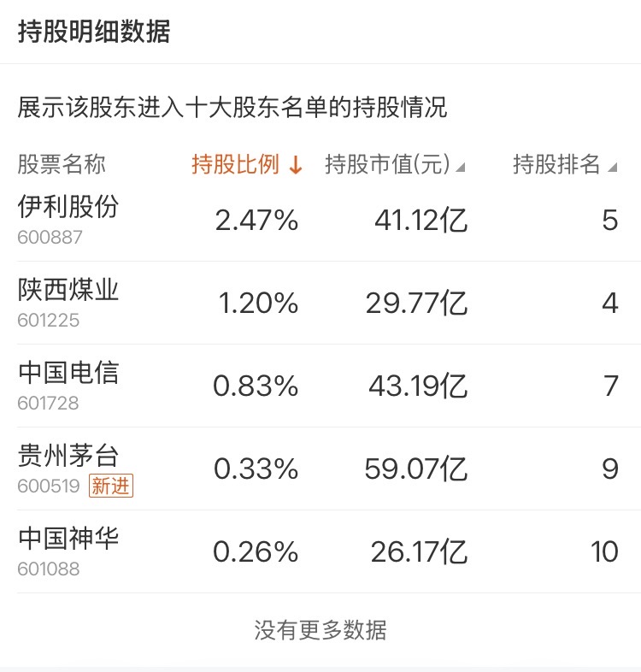Image resolution: width=641 pixels, height=672 pixels.
Task: Sort by 持股排名 column header
Action: tap(565, 164)
